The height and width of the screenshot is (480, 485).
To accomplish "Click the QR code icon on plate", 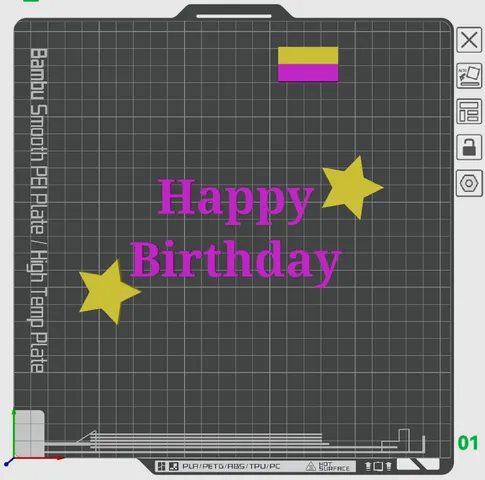I will click(x=161, y=466).
